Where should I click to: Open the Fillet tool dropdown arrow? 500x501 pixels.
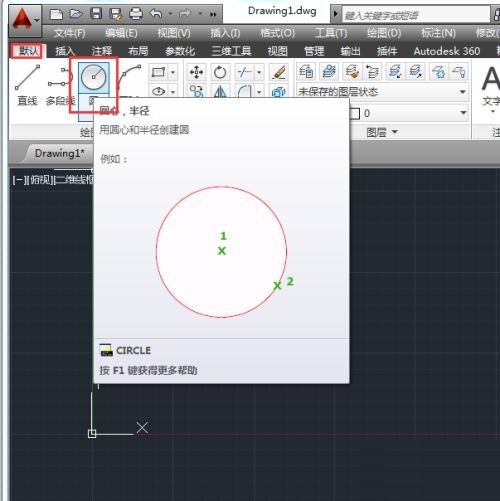(259, 91)
